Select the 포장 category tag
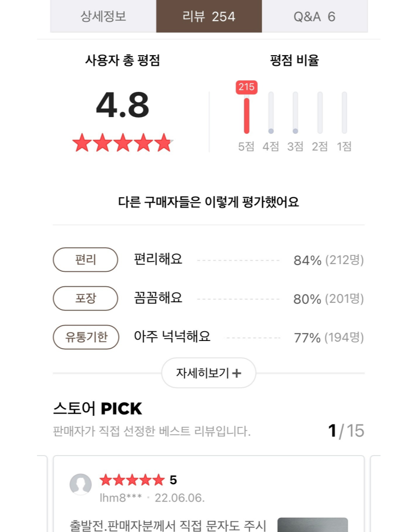Screen dimensions: 416x532 tap(86, 298)
